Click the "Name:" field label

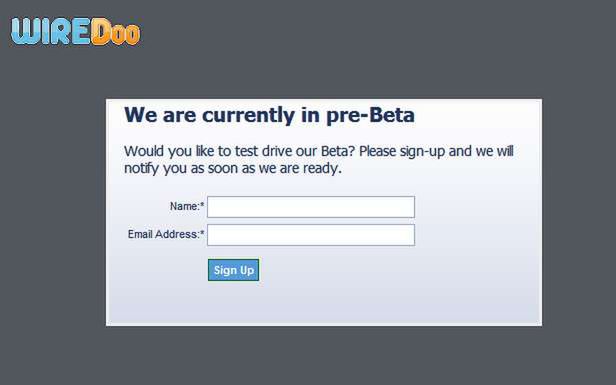pyautogui.click(x=185, y=206)
